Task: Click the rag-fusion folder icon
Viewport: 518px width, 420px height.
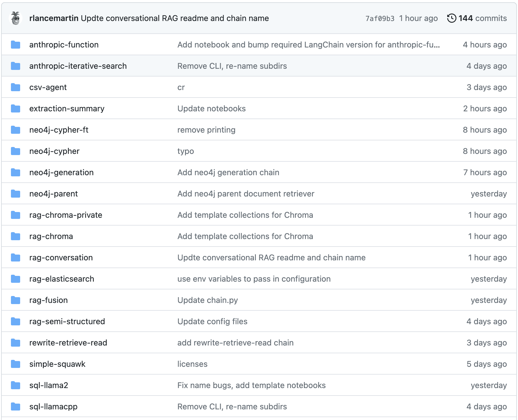Action: [x=16, y=300]
